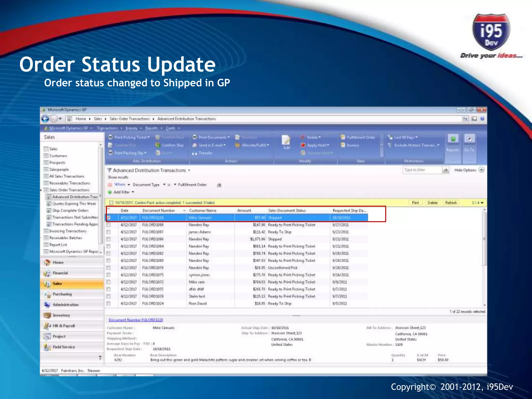Select Sales Order Transactions breadcrumb
The image size is (532, 399).
130,119
